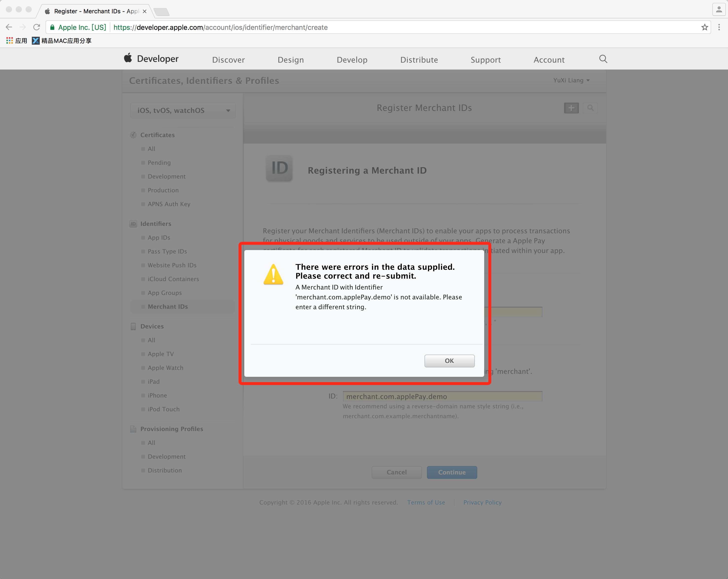Click the merchant ID input field
728x579 pixels.
coord(442,396)
